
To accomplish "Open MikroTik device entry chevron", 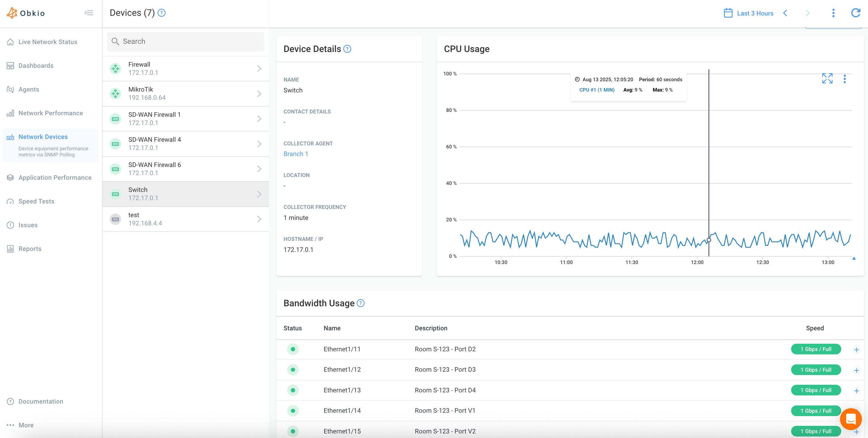I will (259, 93).
